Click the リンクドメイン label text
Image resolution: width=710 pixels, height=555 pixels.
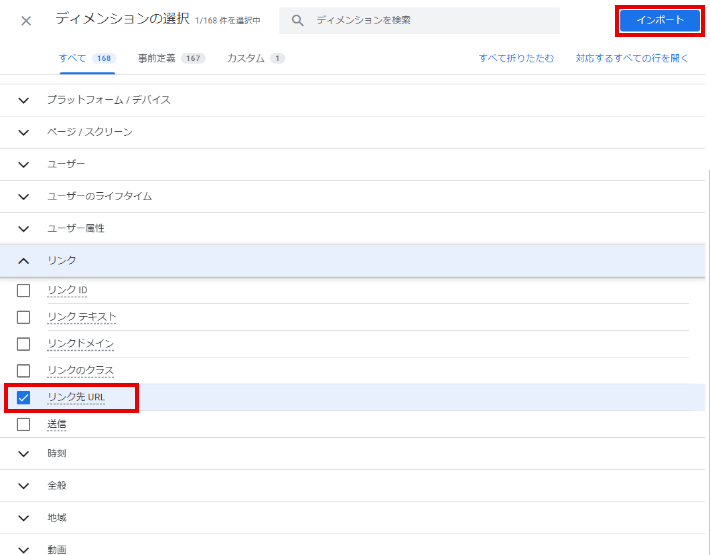coord(81,344)
